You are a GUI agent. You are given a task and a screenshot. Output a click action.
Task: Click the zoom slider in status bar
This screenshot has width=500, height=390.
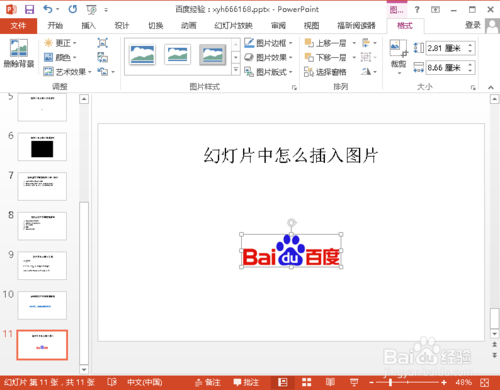407,382
